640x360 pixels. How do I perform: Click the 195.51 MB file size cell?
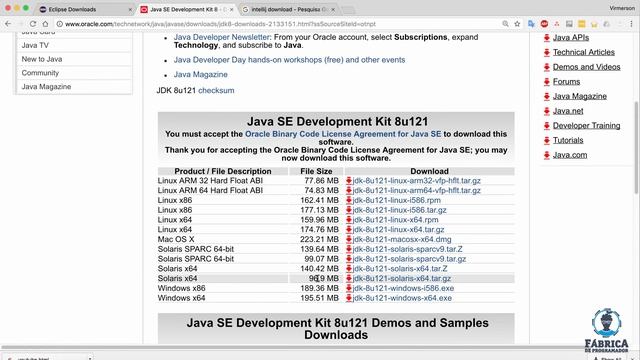[x=319, y=298]
